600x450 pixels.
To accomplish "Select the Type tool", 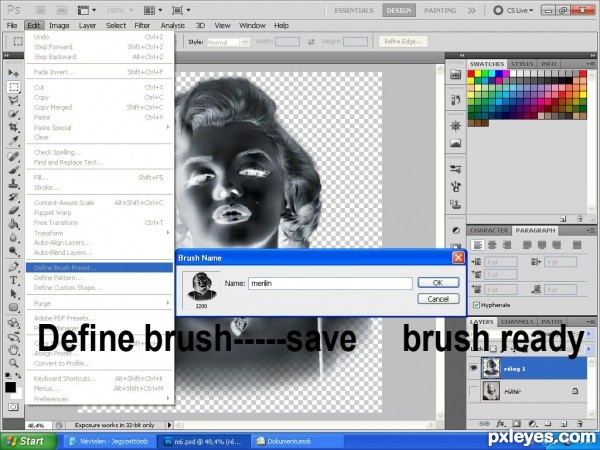I will (13, 280).
